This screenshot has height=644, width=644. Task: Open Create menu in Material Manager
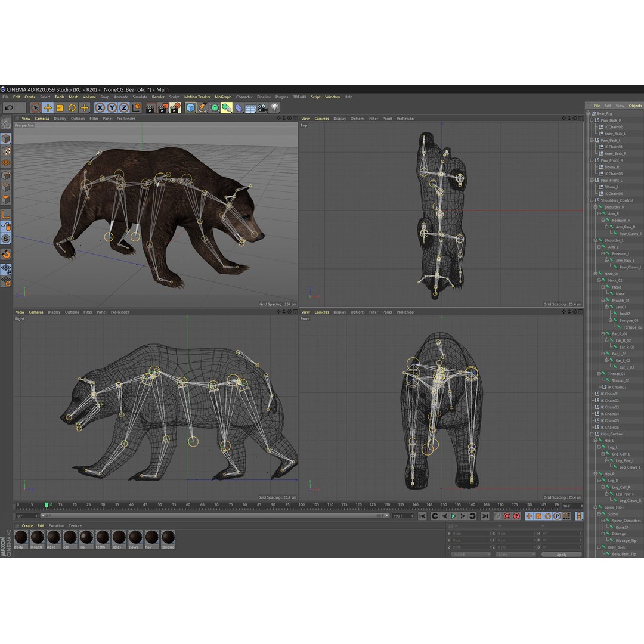point(27,526)
